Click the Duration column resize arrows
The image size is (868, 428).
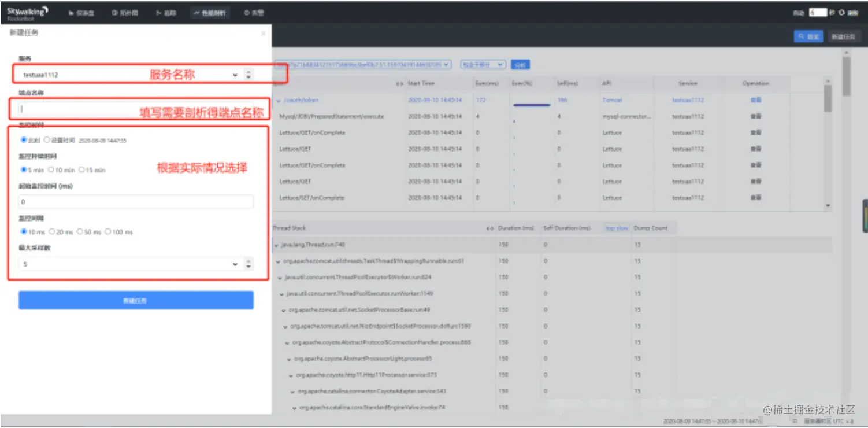point(490,228)
